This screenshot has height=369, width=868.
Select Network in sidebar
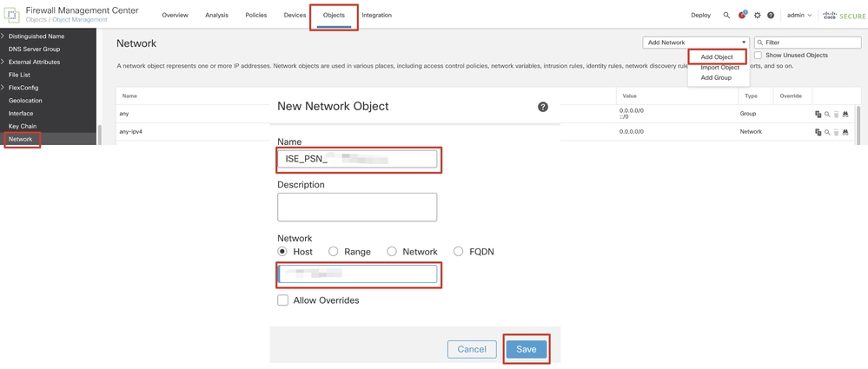point(21,140)
